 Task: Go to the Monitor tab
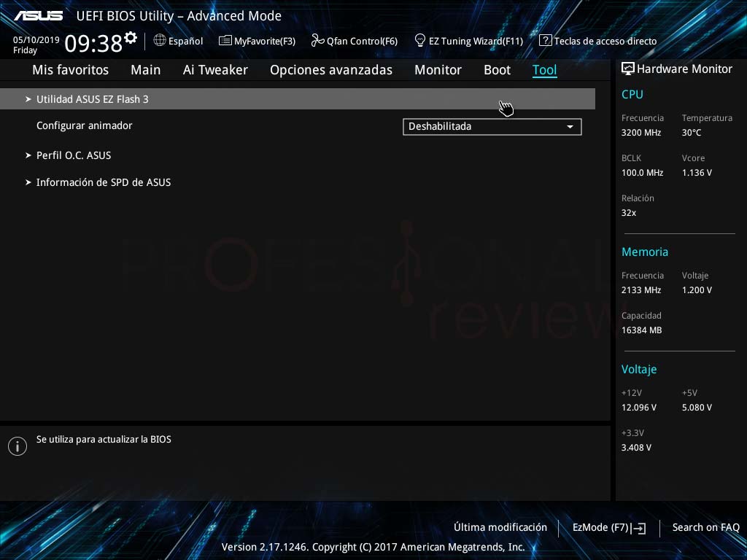(x=438, y=70)
